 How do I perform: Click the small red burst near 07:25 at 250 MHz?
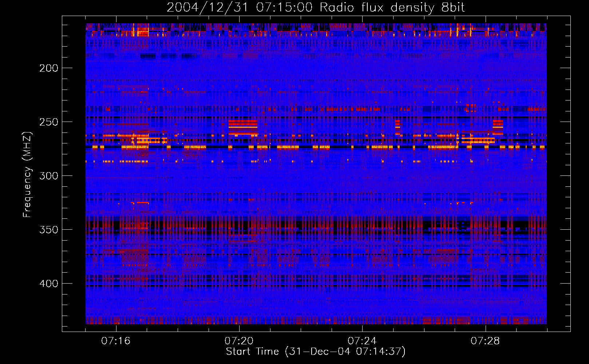(x=398, y=127)
